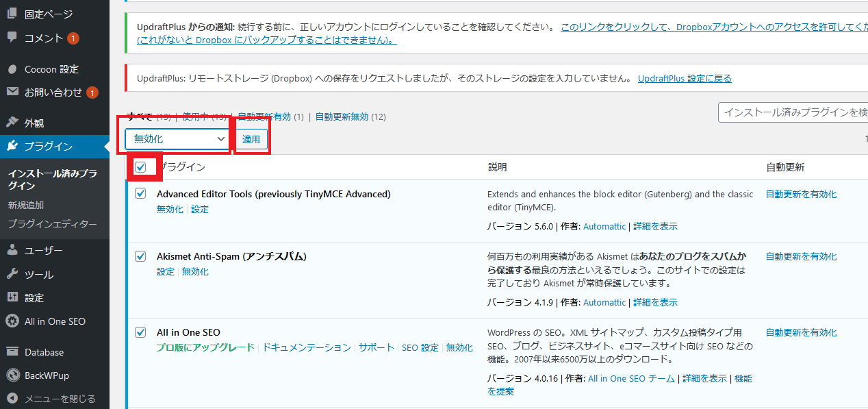
Task: Click the メニューを閉じる collapse arrow icon
Action: pos(12,398)
